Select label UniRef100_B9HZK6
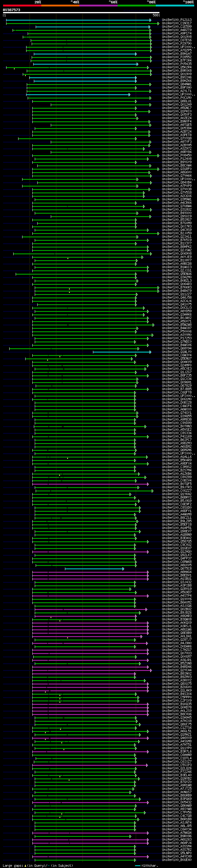The height and width of the screenshot is (868, 197). pos(177,81)
